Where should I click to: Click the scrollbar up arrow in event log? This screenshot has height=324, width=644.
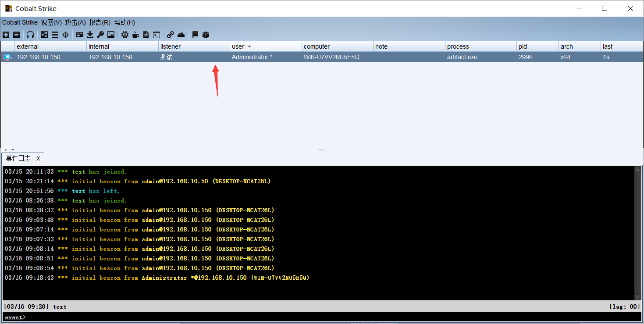point(638,170)
